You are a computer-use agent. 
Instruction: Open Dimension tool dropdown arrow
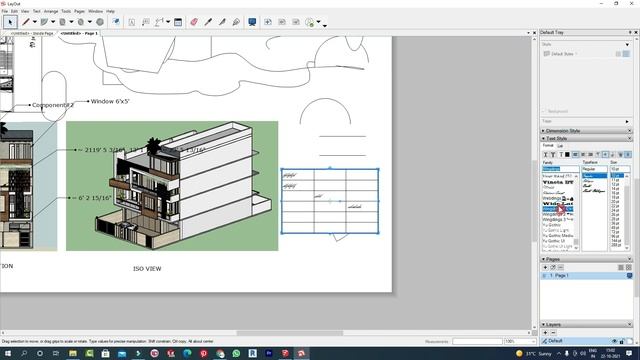tap(168, 22)
